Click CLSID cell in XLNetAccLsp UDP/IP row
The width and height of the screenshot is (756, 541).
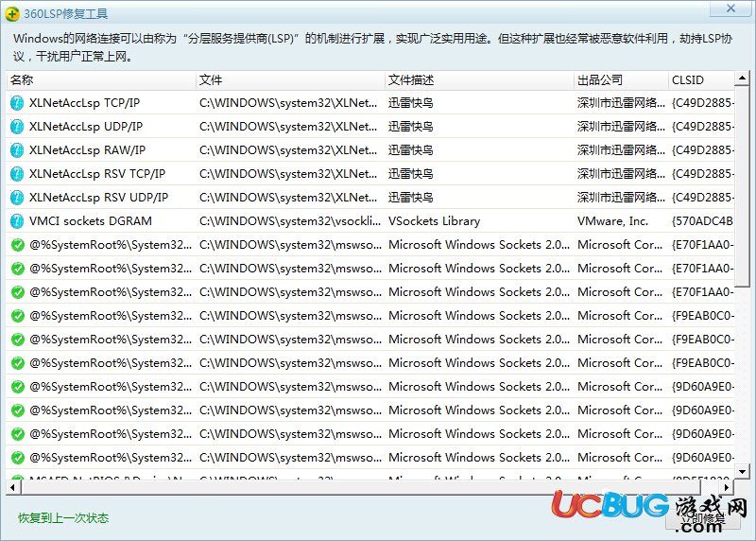(702, 127)
